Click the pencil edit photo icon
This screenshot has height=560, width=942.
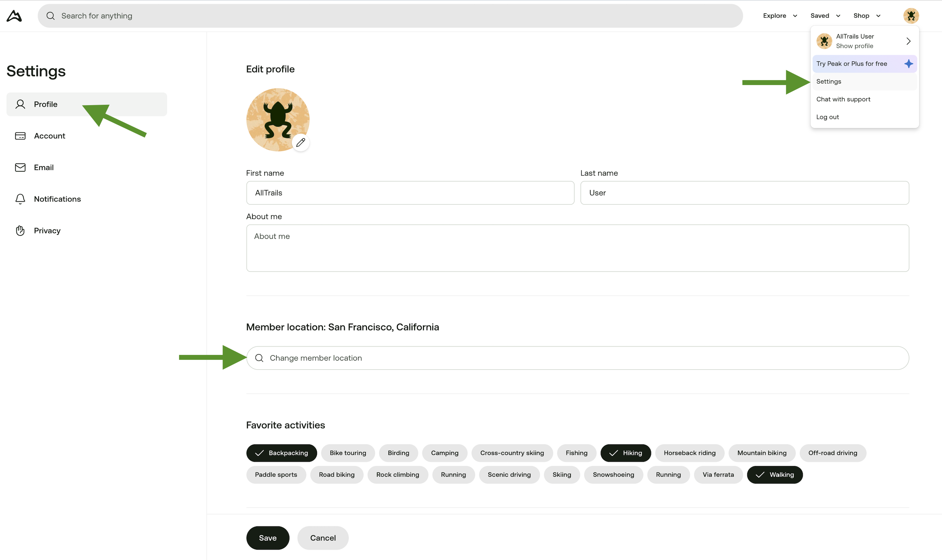click(x=301, y=143)
